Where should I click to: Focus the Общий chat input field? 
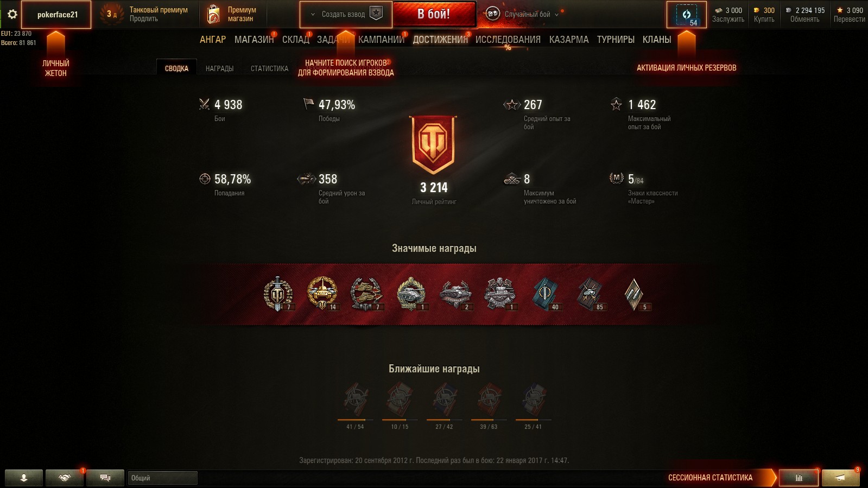click(162, 478)
